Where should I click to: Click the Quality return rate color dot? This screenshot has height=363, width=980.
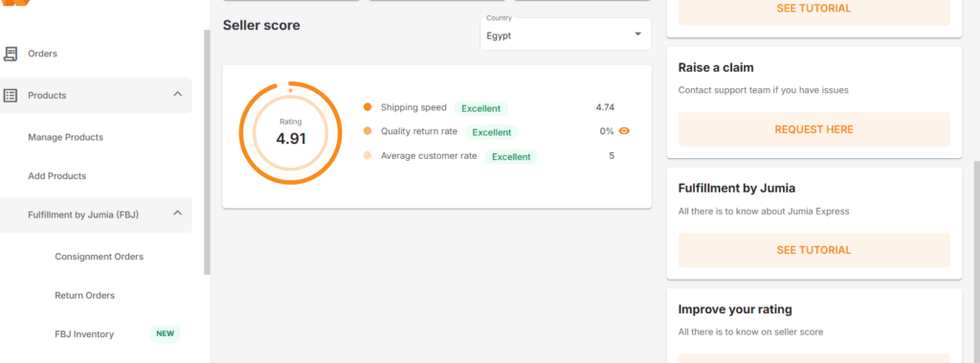(367, 131)
